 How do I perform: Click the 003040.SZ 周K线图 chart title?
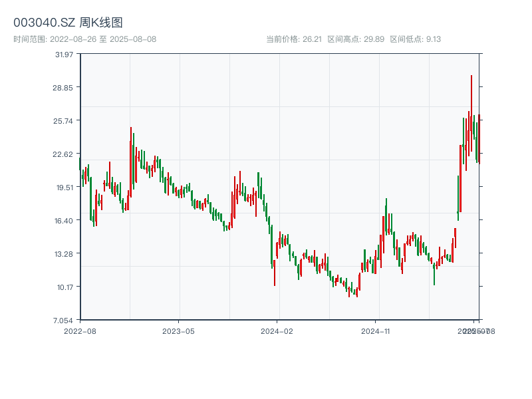(x=68, y=23)
